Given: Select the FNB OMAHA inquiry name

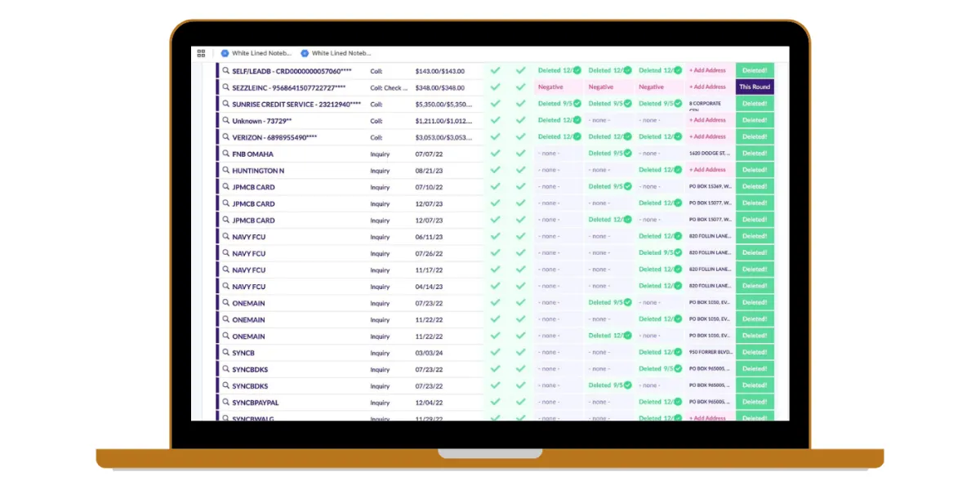Looking at the screenshot, I should [252, 154].
